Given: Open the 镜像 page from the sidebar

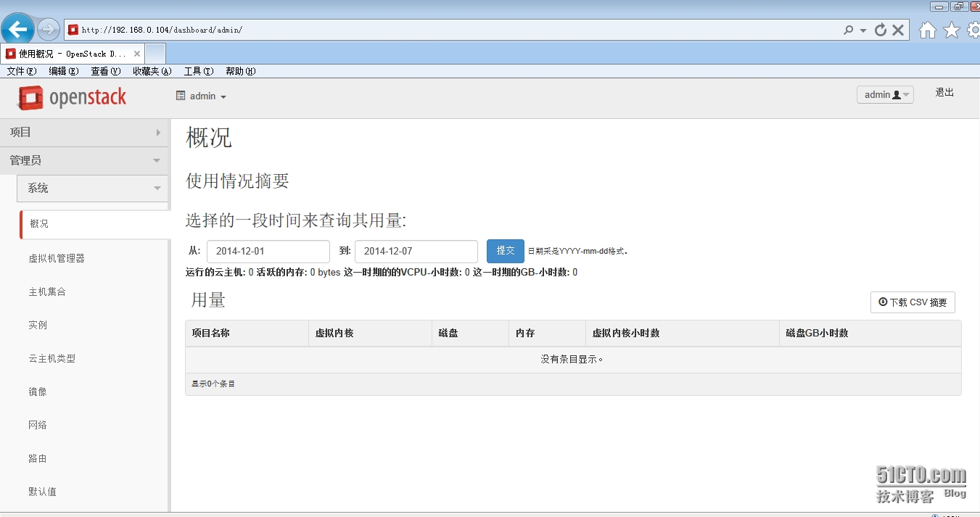Looking at the screenshot, I should click(38, 391).
